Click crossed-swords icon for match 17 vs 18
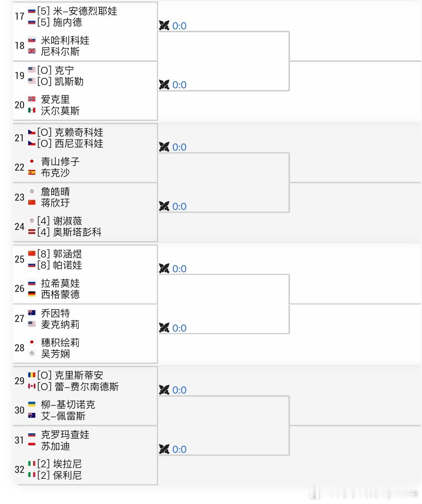The image size is (422, 504). point(164,26)
